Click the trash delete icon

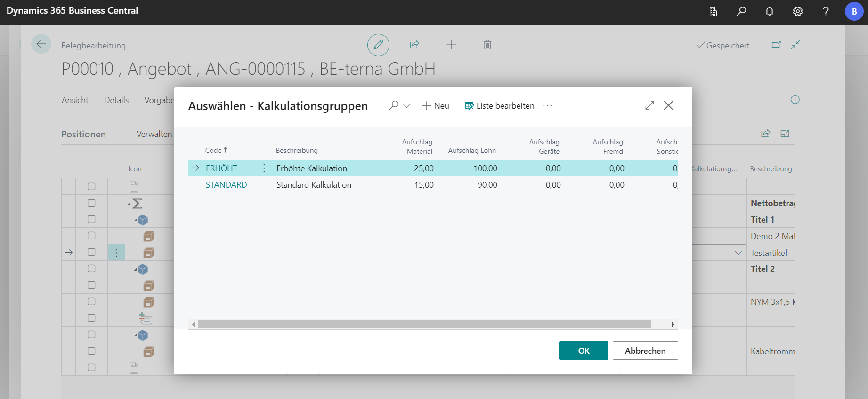coord(487,45)
